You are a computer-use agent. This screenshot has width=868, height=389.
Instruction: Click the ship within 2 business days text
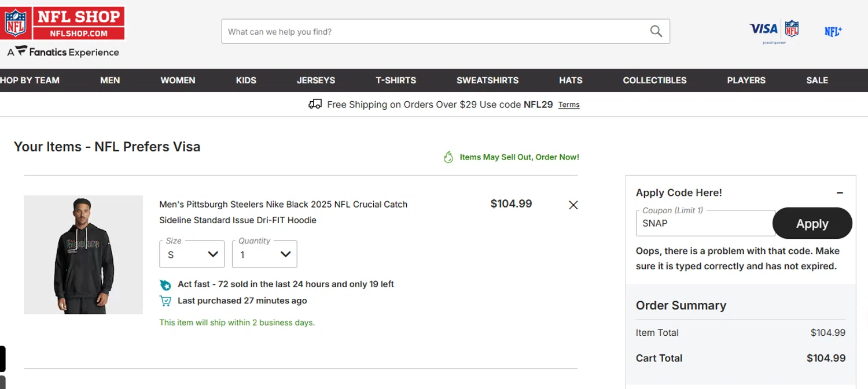(x=237, y=323)
